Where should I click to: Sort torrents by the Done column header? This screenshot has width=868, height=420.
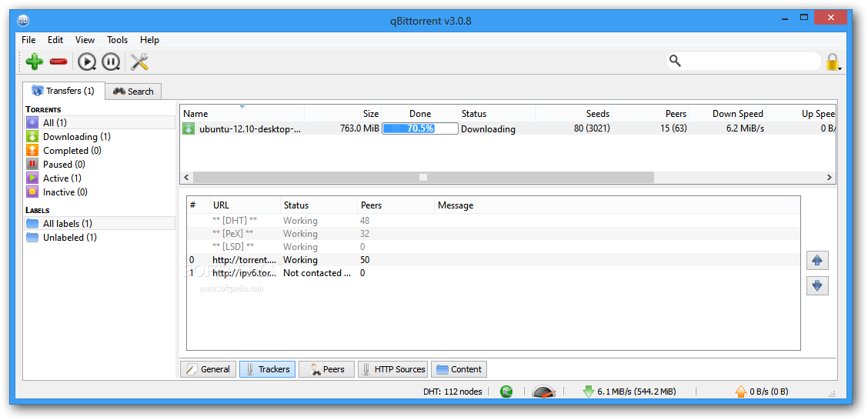coord(419,113)
